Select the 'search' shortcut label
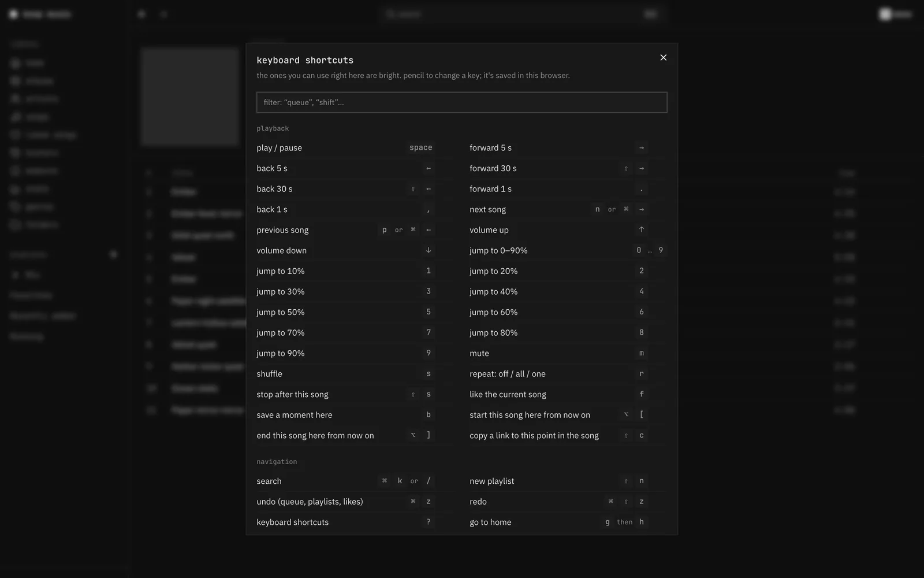This screenshot has width=924, height=578. [x=269, y=481]
